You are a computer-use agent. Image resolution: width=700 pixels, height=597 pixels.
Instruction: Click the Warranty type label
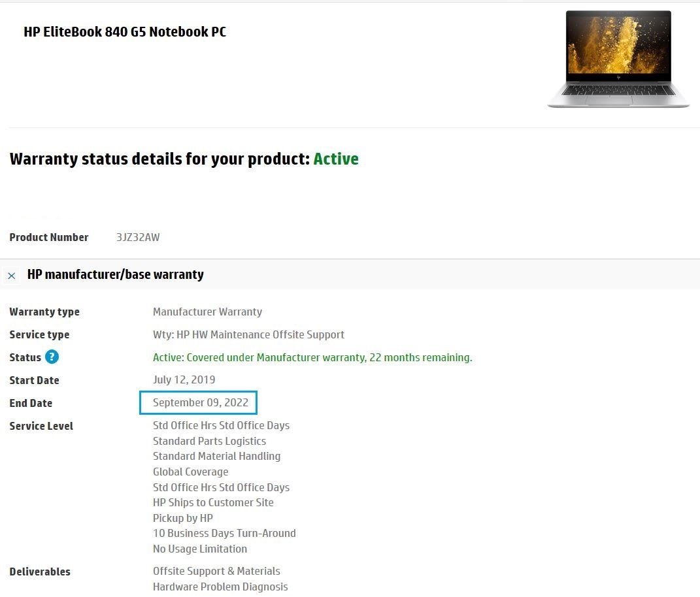click(x=44, y=312)
